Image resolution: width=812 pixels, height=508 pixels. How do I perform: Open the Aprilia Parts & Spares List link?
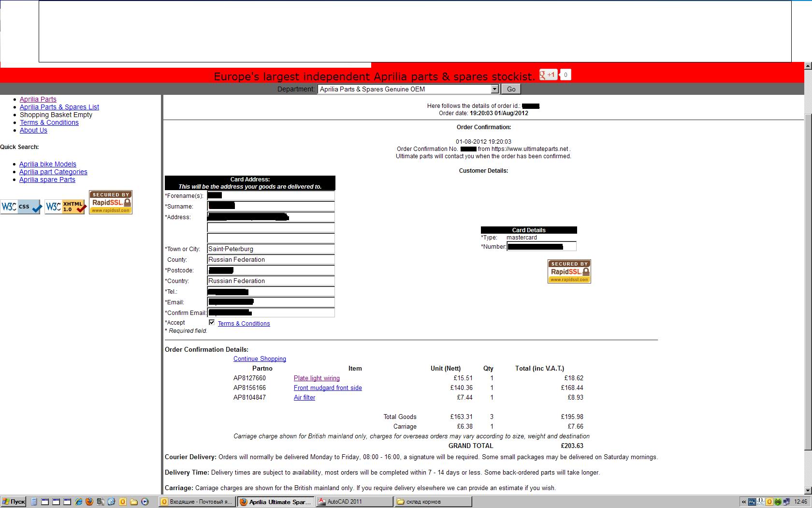59,107
